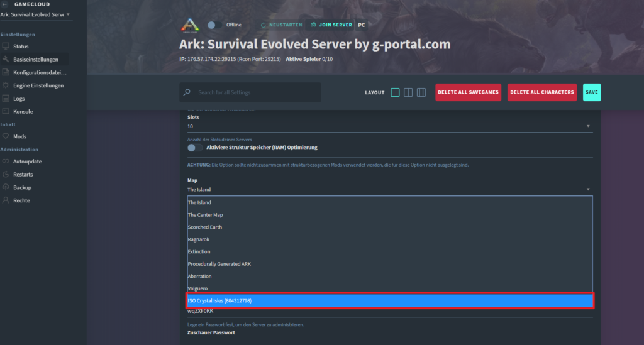Select ISO Crystal Isles map option
This screenshot has width=644, height=345.
point(390,300)
